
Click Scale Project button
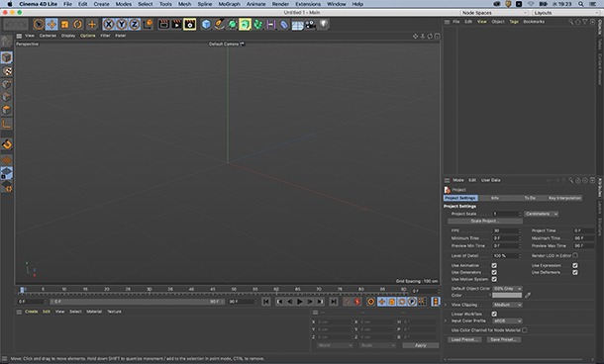pyautogui.click(x=485, y=221)
